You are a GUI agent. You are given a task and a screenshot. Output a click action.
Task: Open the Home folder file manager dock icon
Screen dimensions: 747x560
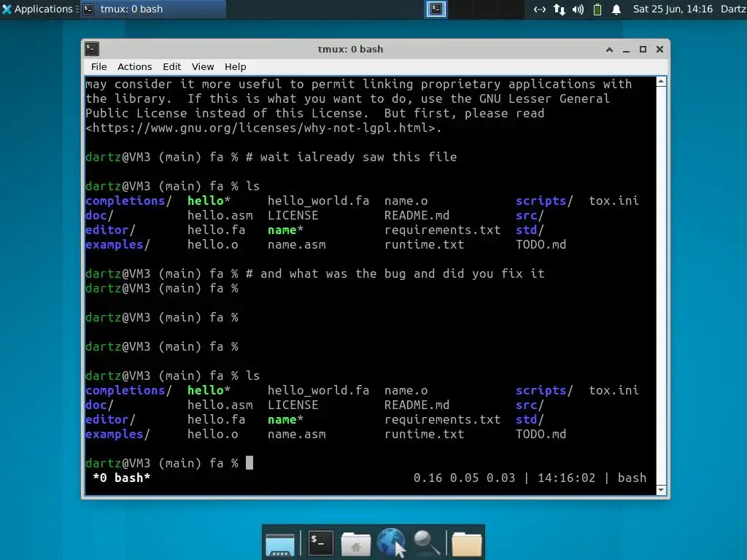[x=355, y=544]
